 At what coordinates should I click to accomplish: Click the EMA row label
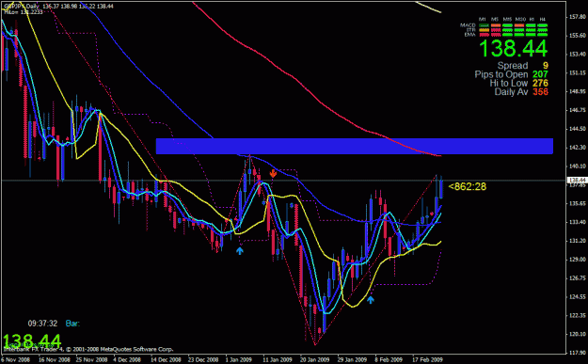coord(470,35)
